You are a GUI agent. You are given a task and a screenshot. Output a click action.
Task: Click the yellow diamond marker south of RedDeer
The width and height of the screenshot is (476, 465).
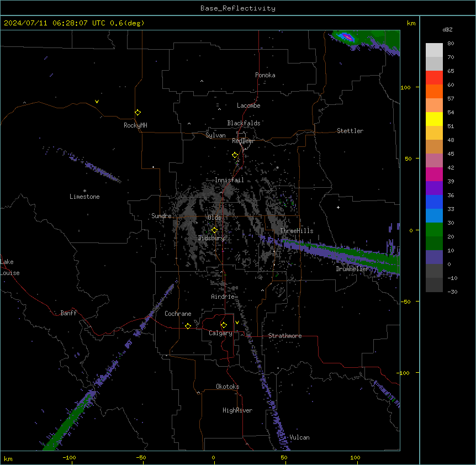(235, 155)
